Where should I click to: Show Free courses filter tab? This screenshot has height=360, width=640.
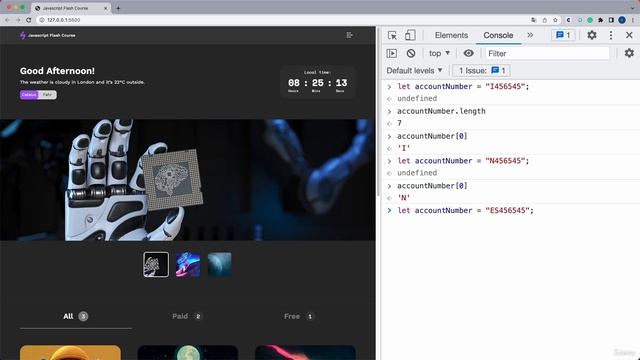coord(299,316)
